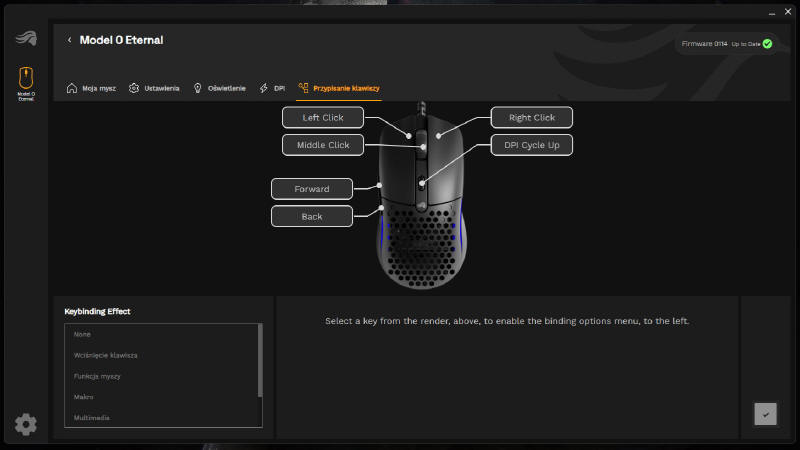Open the Oświetlenie lighting tab
Screen dimensions: 800x450
(x=219, y=88)
